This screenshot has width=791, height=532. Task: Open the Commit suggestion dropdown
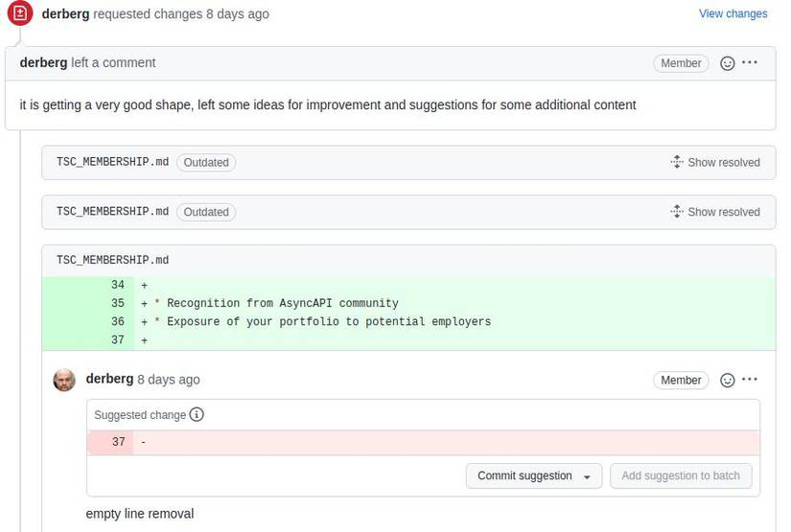[534, 476]
